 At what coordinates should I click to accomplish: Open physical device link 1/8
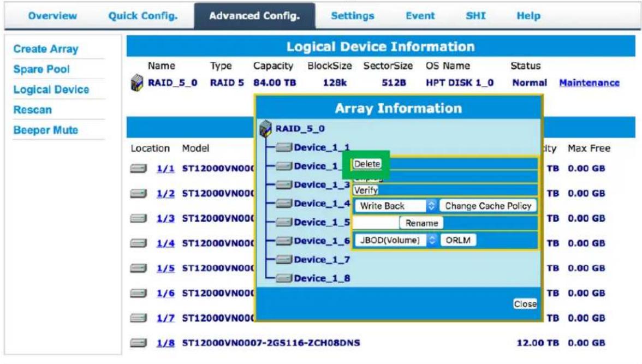click(165, 343)
